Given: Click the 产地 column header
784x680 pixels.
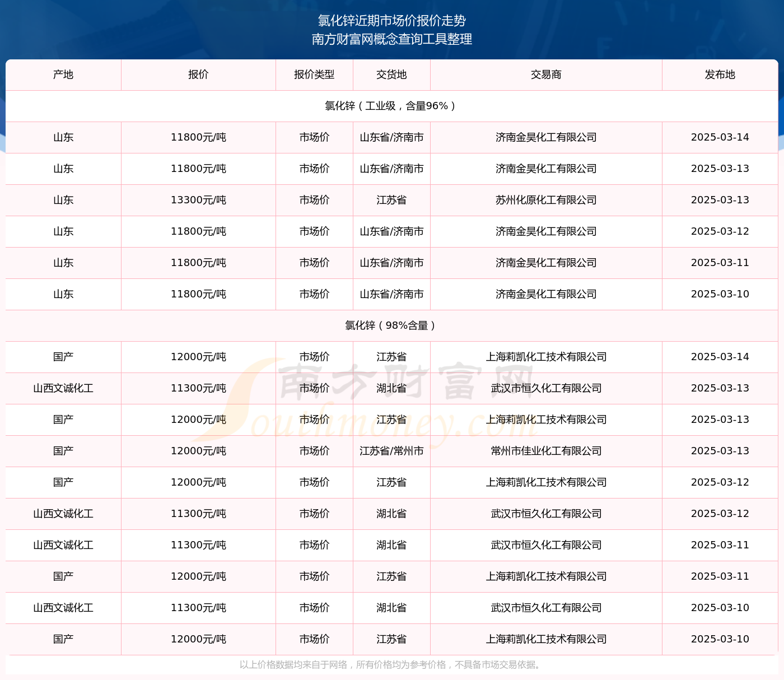Looking at the screenshot, I should point(63,75).
